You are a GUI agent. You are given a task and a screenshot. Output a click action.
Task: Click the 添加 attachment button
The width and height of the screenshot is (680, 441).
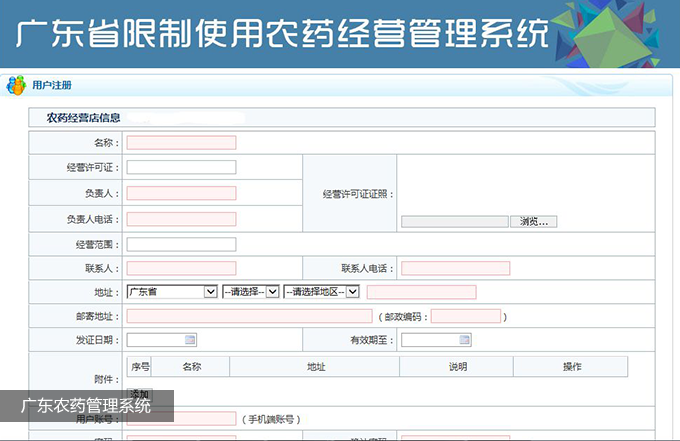pos(140,394)
